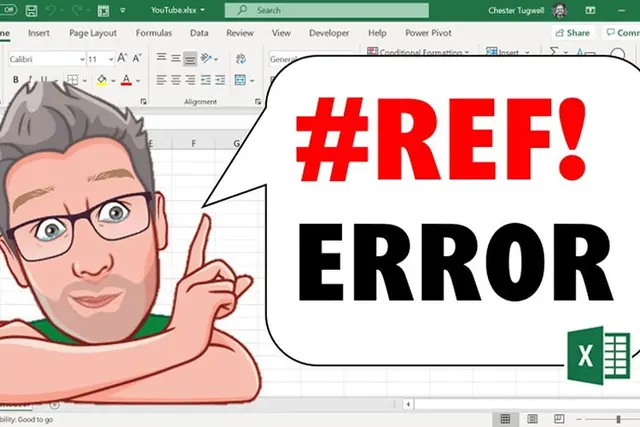The width and height of the screenshot is (640, 427).
Task: Click the Chester Tugwell profile picture
Action: tap(560, 10)
